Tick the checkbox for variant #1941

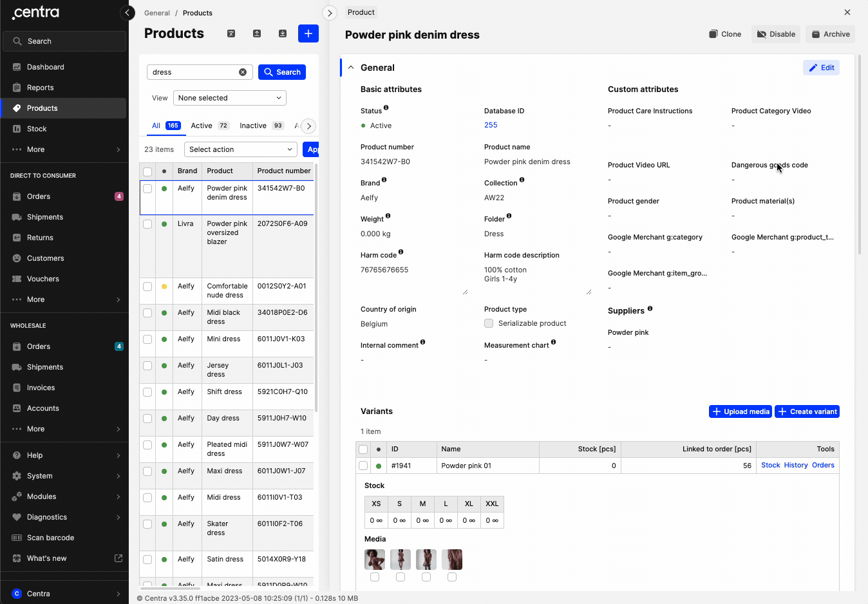pyautogui.click(x=363, y=466)
